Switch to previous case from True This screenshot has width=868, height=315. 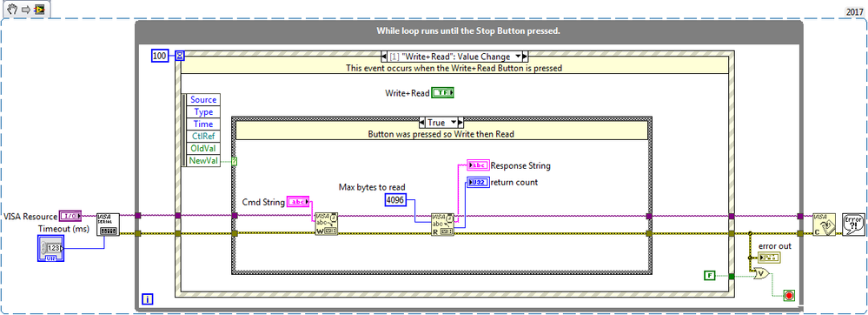click(x=421, y=122)
